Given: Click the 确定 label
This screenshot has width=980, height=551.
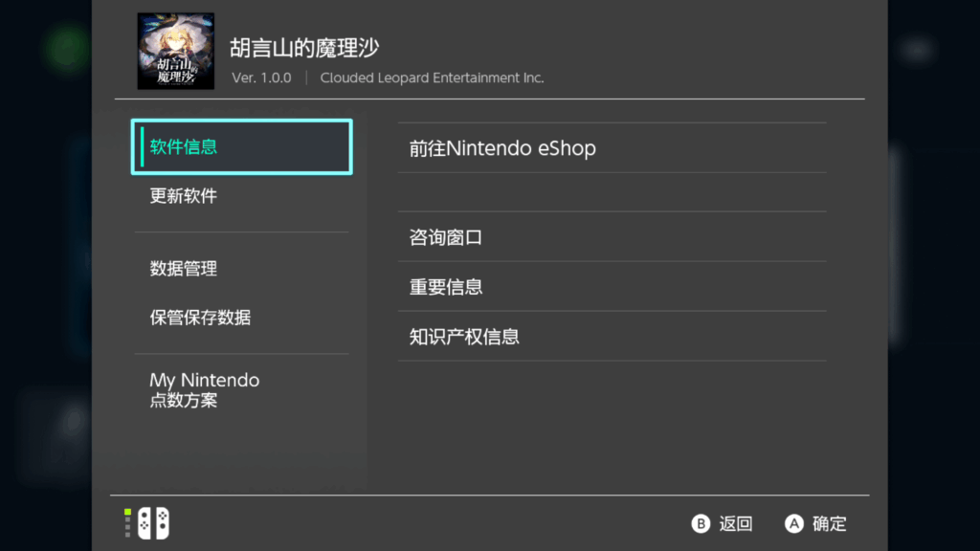Looking at the screenshot, I should click(830, 523).
